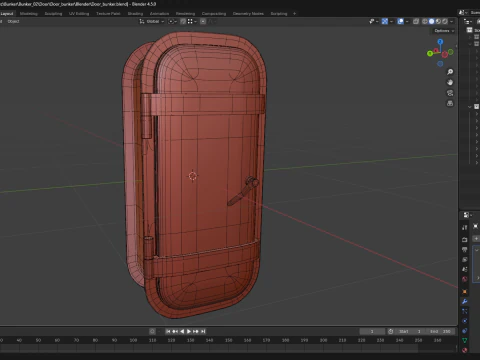The image size is (480, 360).
Task: Open the viewport shading options dropdown
Action: (451, 21)
